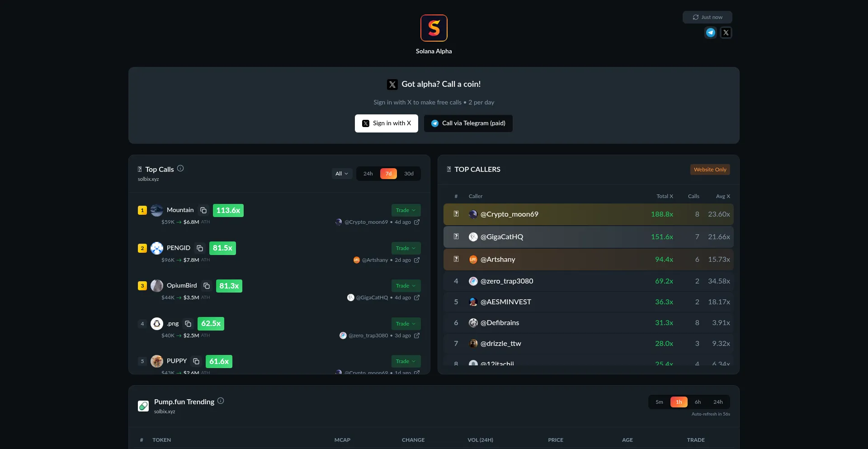
Task: Switch Top Calls to 24h
Action: [x=368, y=174]
